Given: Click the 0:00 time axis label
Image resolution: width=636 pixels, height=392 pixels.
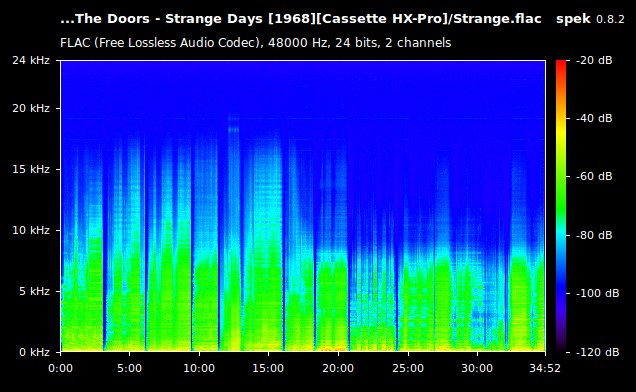Looking at the screenshot, I should tap(60, 368).
